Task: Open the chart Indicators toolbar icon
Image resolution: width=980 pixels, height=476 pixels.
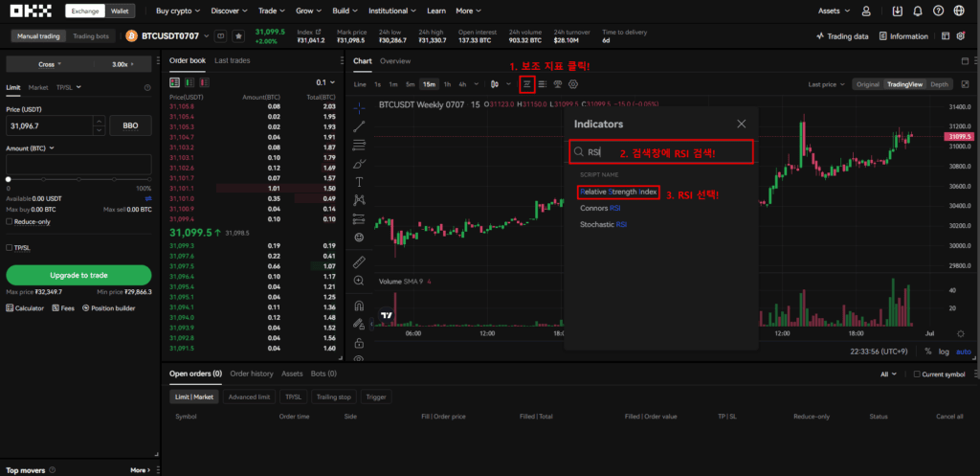Action: [526, 84]
